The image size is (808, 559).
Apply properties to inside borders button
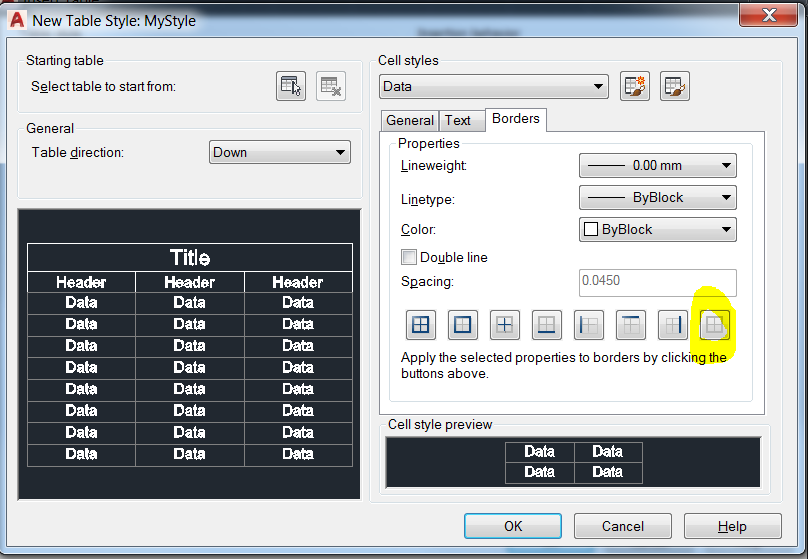504,325
